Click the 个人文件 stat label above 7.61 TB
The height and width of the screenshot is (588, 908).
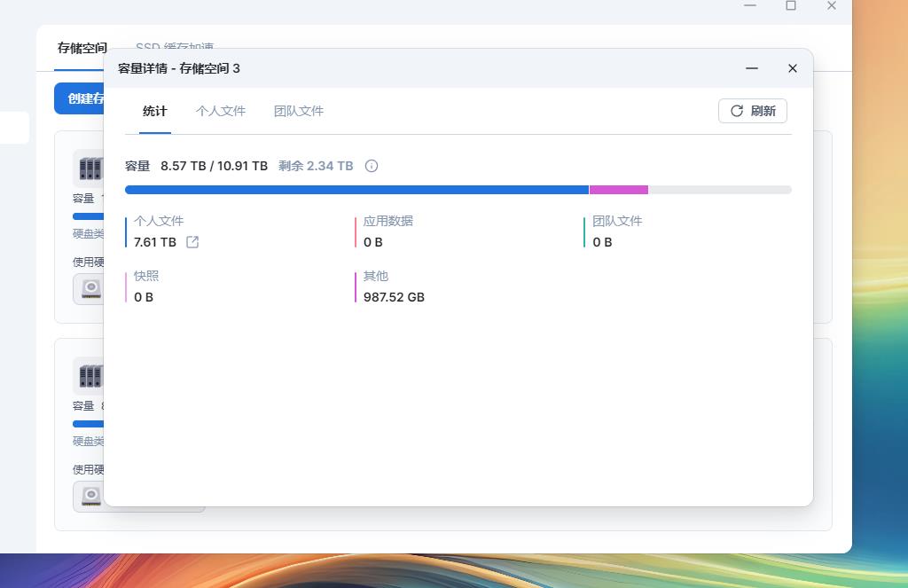click(x=159, y=221)
